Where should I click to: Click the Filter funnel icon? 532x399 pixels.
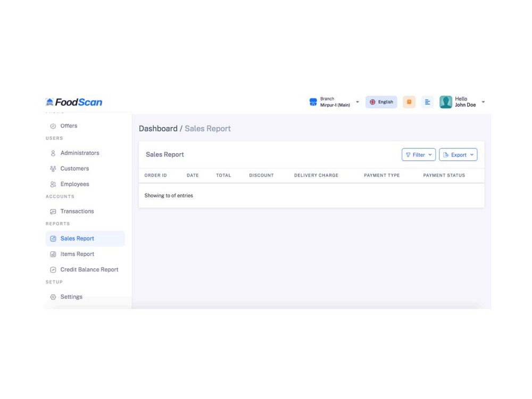pyautogui.click(x=408, y=155)
